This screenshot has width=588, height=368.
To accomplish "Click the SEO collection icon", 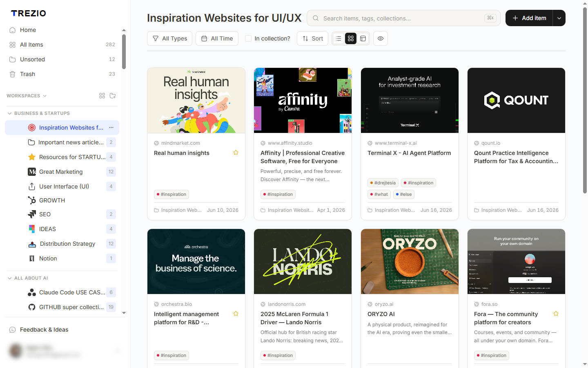I will coord(31,214).
